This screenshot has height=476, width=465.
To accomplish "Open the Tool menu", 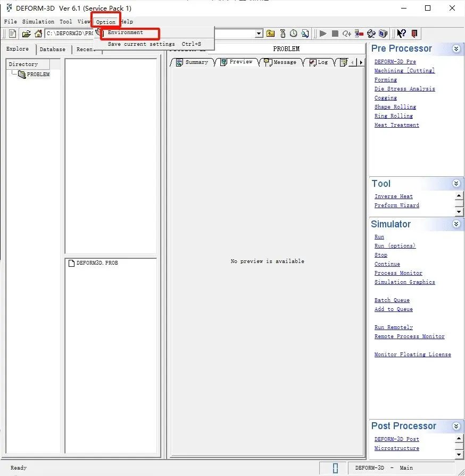I will [66, 21].
